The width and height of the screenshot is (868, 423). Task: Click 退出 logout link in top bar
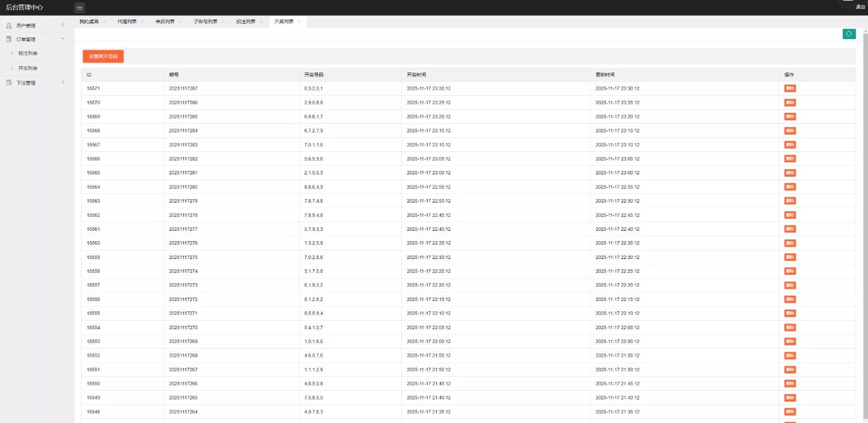coord(860,7)
